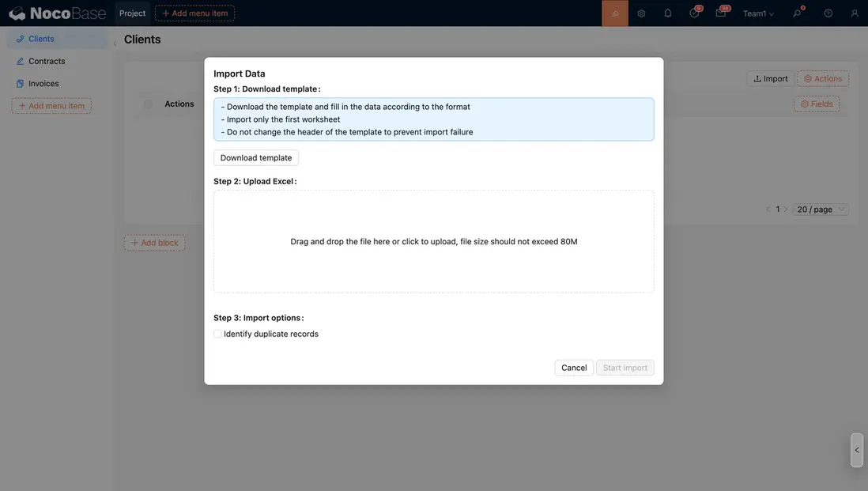868x491 pixels.
Task: Open Invoices in the sidebar
Action: (57, 84)
